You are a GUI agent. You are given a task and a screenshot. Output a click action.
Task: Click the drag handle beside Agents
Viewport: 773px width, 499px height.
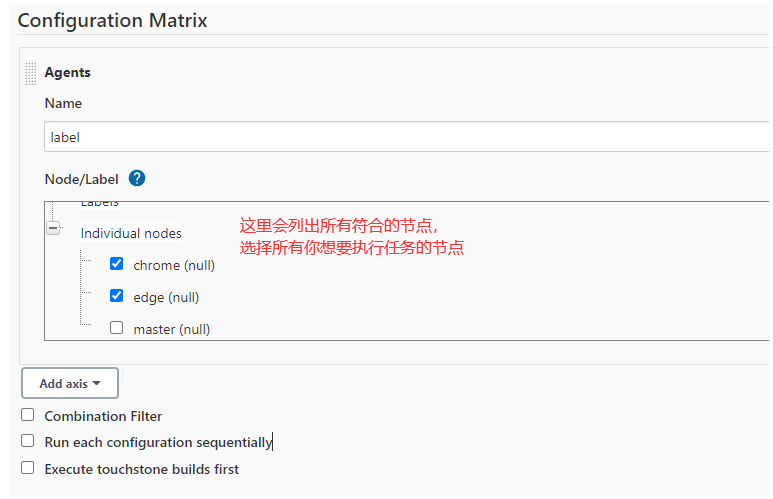pos(31,73)
